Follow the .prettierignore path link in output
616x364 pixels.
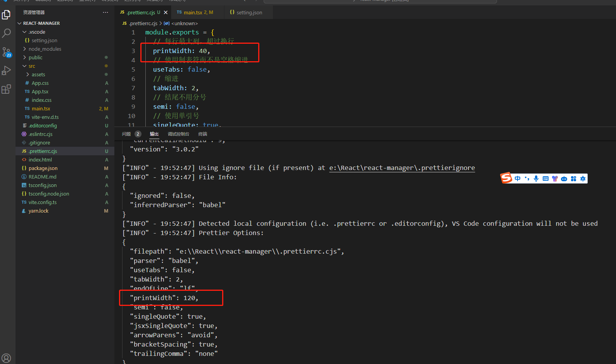coord(402,168)
